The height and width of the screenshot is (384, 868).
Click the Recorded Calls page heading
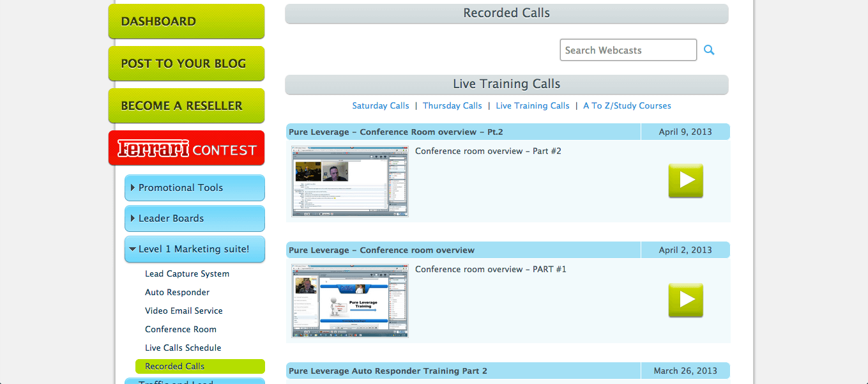click(506, 13)
